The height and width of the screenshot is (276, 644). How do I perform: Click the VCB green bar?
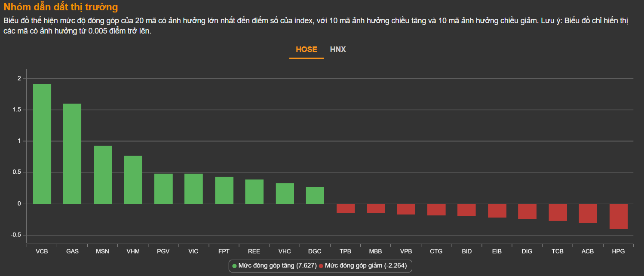click(42, 144)
